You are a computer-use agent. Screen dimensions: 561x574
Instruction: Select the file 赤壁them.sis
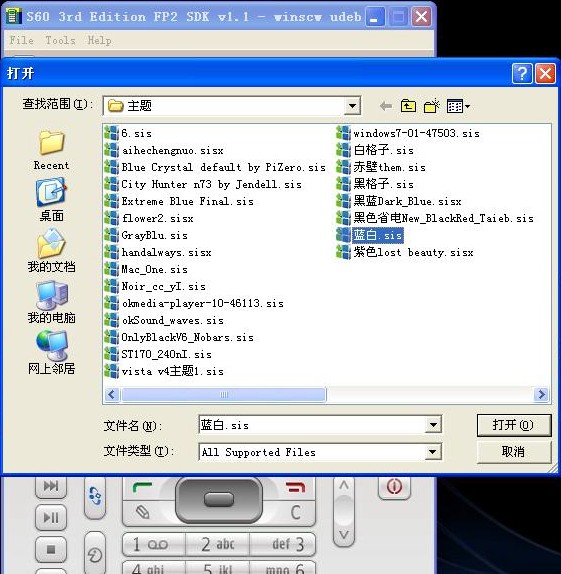pyautogui.click(x=381, y=167)
